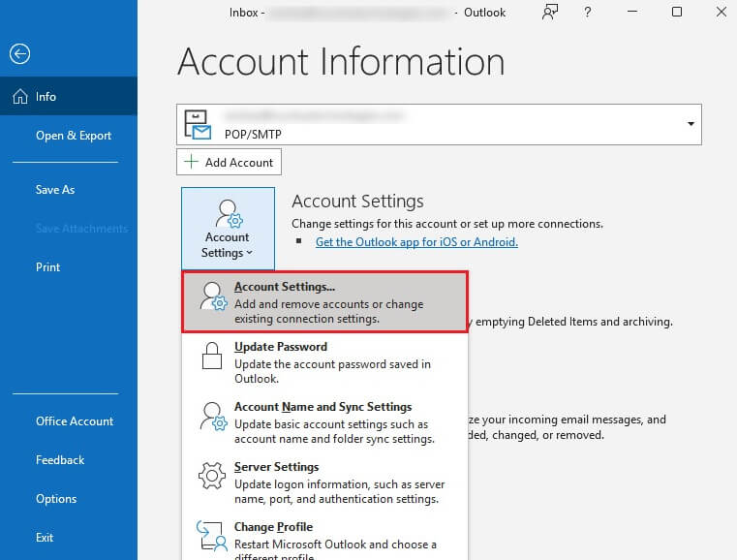Screen dimensions: 737x560
Task: Click the feedback person icon in title bar
Action: click(550, 12)
